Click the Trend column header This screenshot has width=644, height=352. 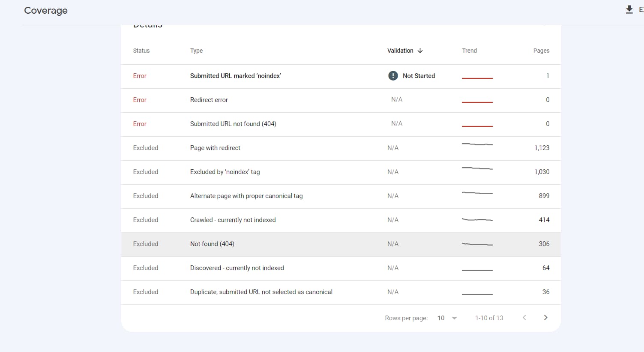469,51
